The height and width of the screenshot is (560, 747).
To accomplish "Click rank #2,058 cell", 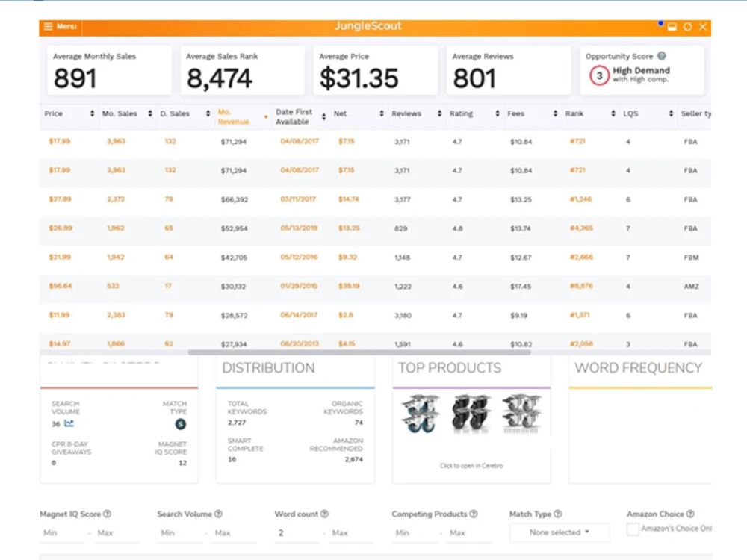I will pos(581,343).
